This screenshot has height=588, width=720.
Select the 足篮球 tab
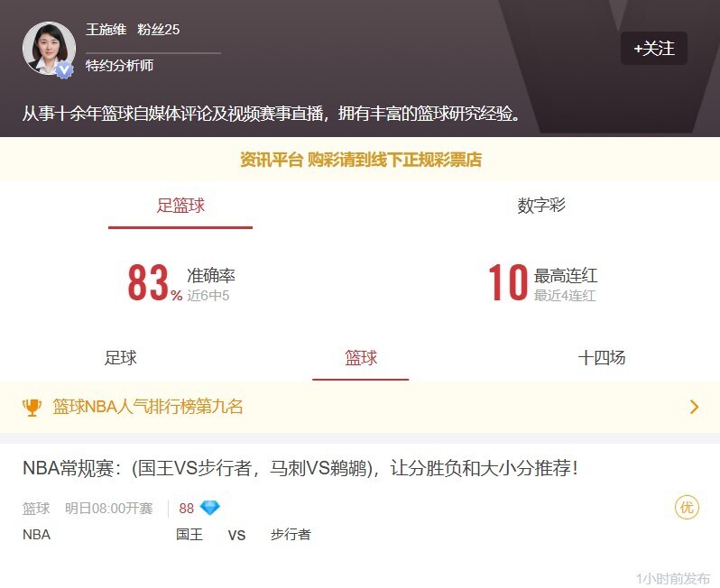[x=180, y=206]
